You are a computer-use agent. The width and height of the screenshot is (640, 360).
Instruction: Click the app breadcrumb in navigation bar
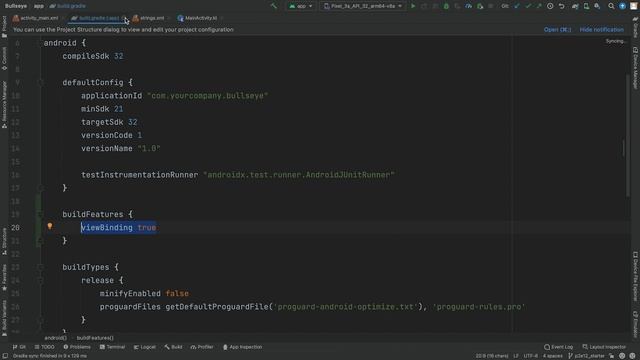(39, 6)
